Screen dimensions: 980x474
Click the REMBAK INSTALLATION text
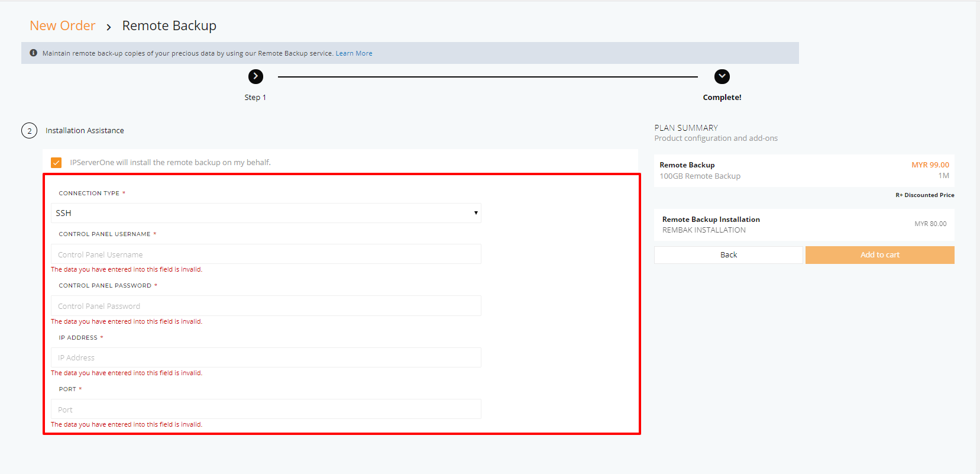click(704, 230)
